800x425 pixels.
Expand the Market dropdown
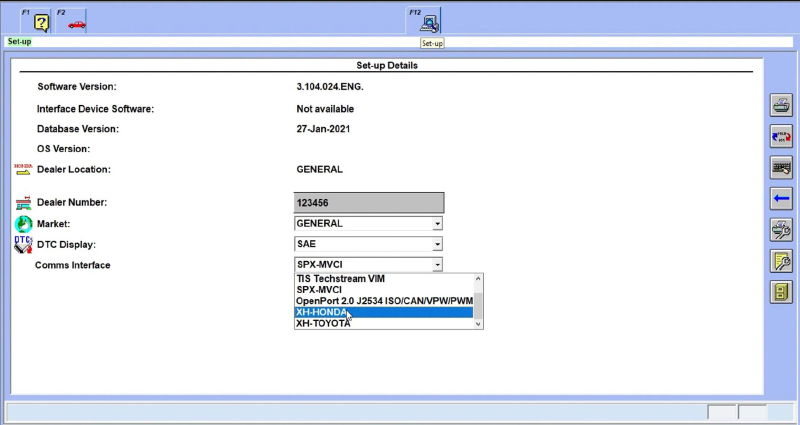tap(437, 224)
